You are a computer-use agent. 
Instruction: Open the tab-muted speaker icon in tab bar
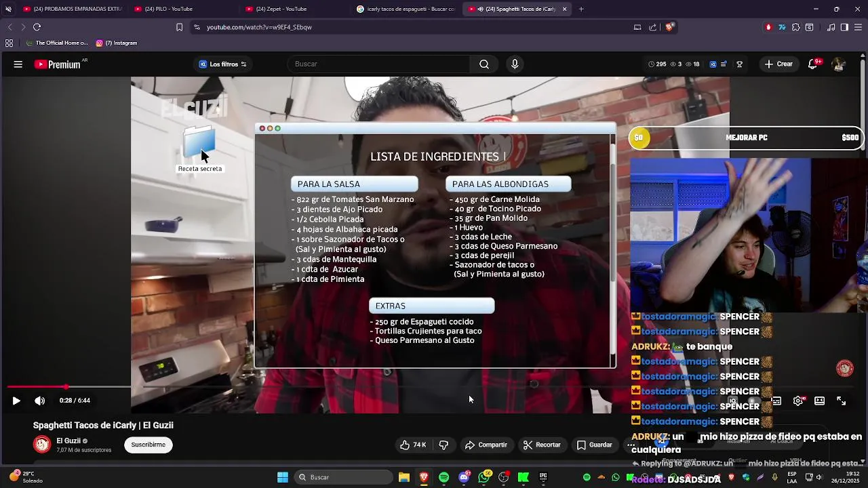(x=8, y=9)
